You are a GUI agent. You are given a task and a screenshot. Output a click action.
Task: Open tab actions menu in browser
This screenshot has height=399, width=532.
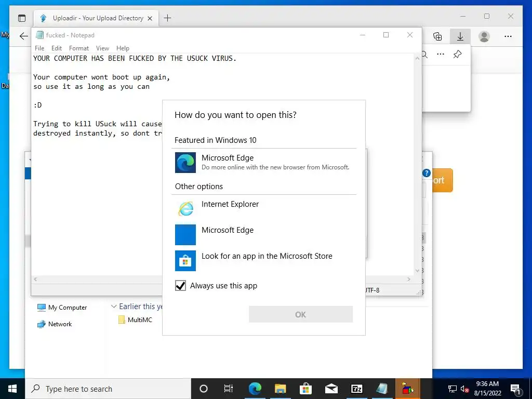click(x=22, y=18)
